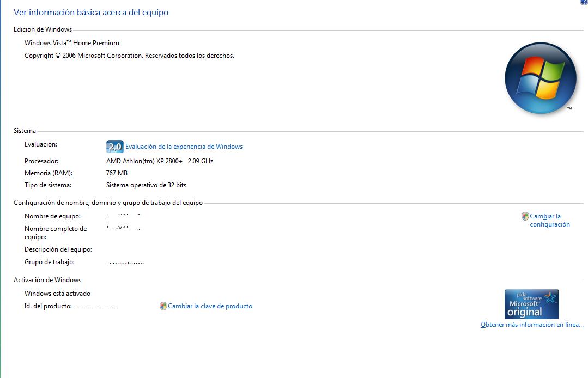588x378 pixels.
Task: Click the Evaluación label
Action: pos(41,144)
